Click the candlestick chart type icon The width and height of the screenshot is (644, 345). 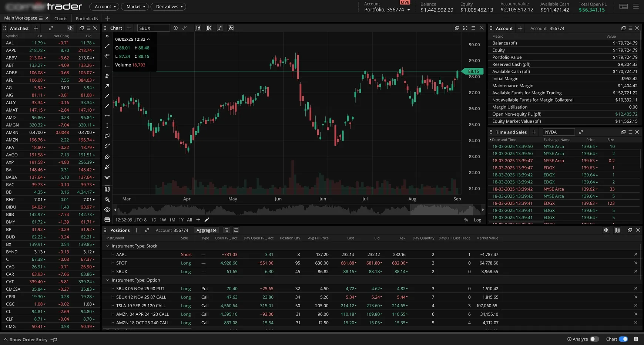pyautogui.click(x=209, y=28)
